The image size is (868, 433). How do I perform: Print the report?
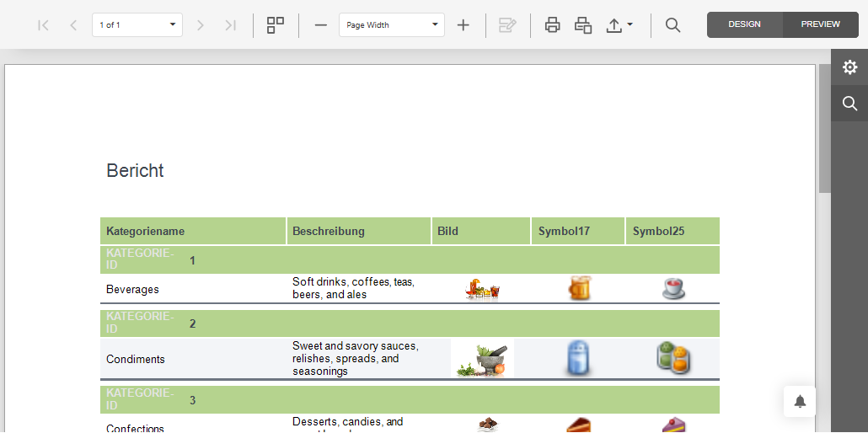coord(552,25)
